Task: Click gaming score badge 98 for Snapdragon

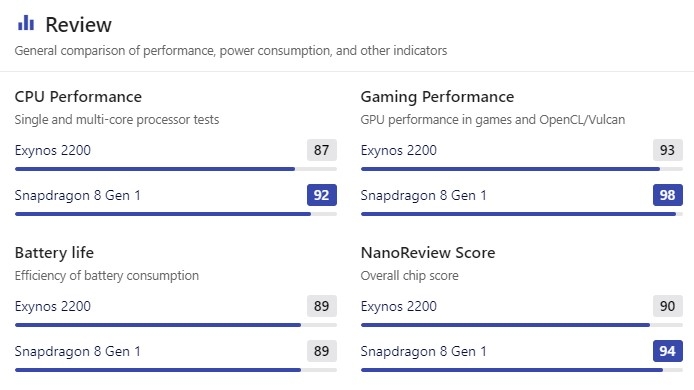Action: point(667,195)
